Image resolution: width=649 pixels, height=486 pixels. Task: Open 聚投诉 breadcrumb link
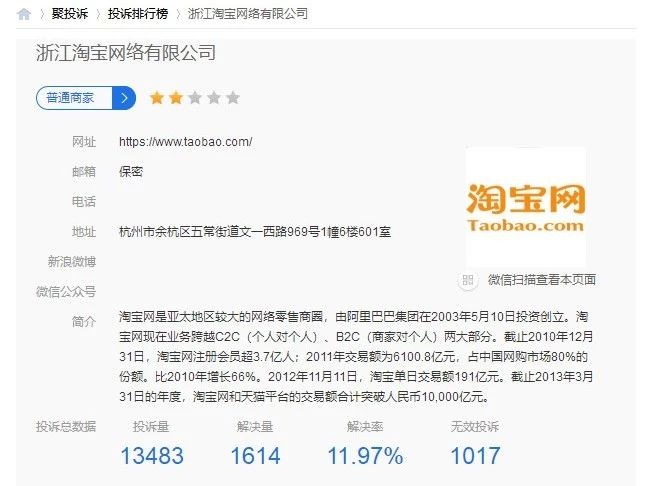pos(70,14)
